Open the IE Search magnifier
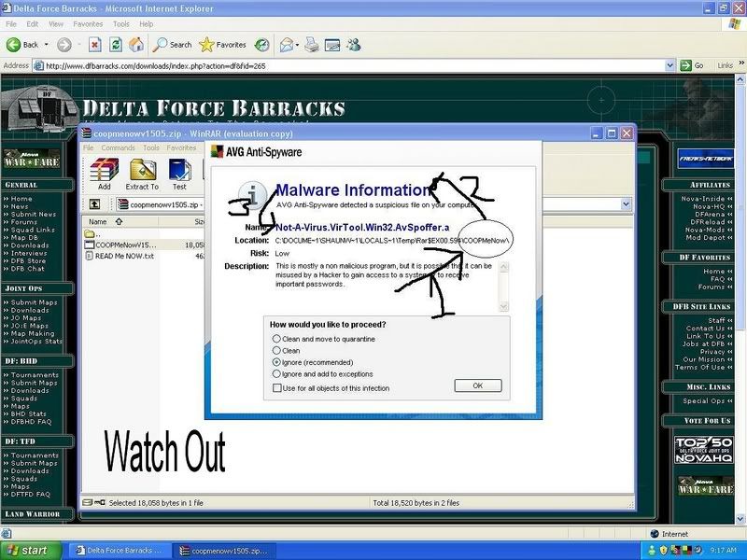Image resolution: width=747 pixels, height=560 pixels. 172,45
